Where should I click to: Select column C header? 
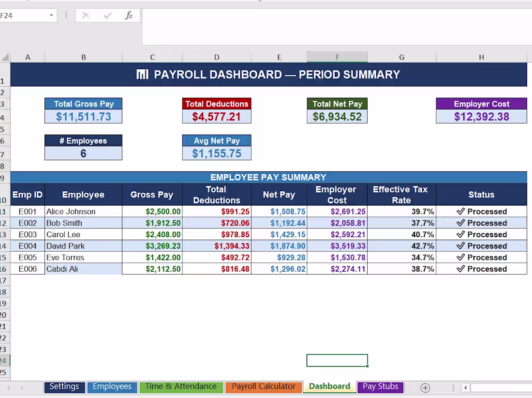[152, 57]
